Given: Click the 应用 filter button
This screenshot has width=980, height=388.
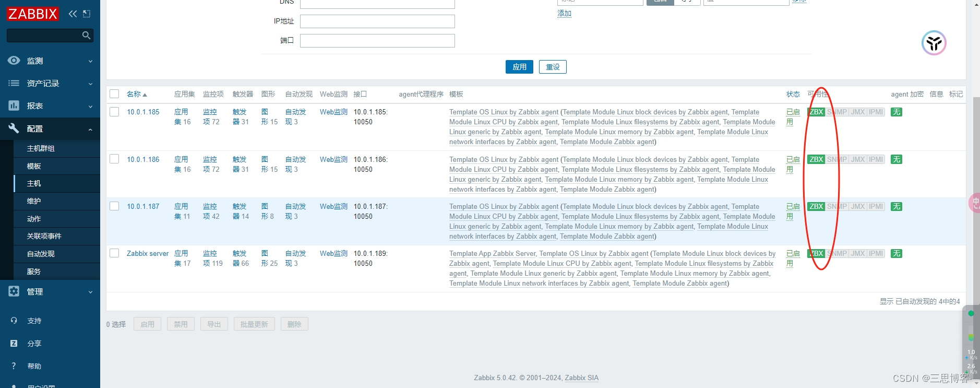Looking at the screenshot, I should pos(519,67).
